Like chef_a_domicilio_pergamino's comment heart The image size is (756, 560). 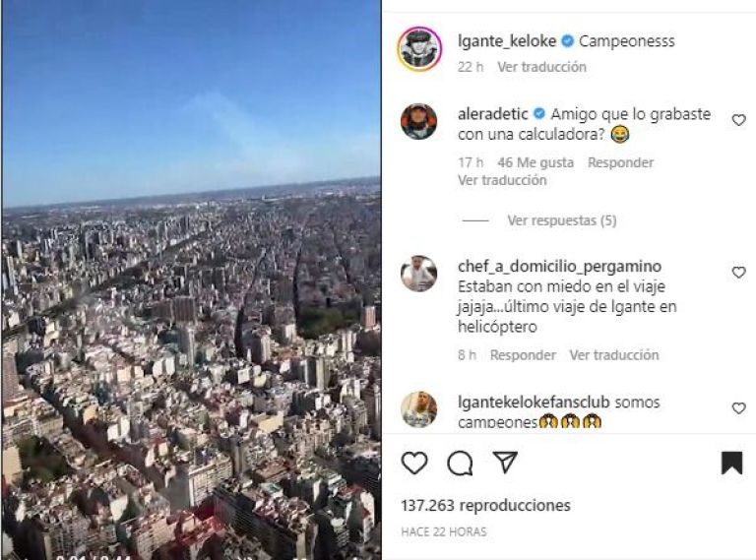tap(738, 273)
